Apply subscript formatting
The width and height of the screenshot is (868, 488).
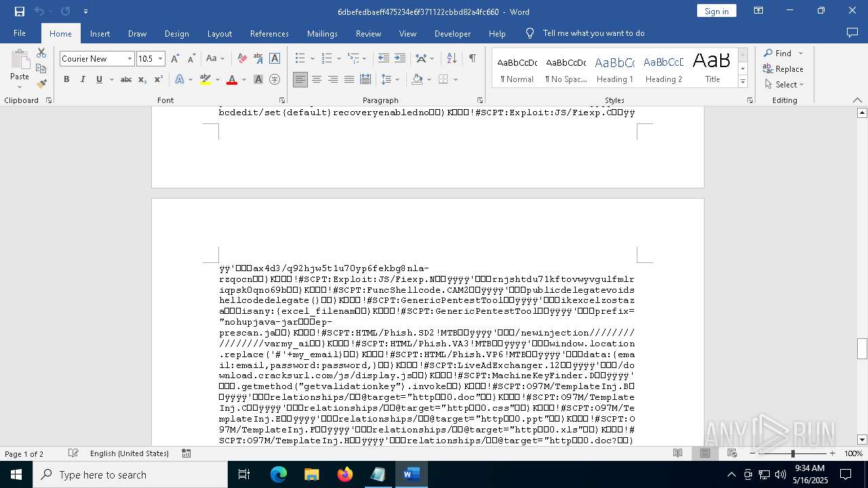[x=142, y=79]
